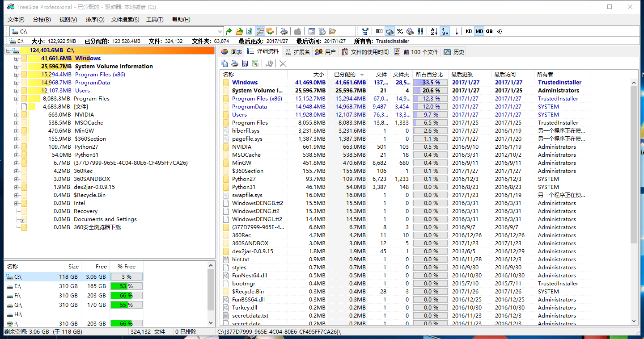644x339 pixels.
Task: Click the folder search icon in the toolbar
Action: (x=332, y=31)
